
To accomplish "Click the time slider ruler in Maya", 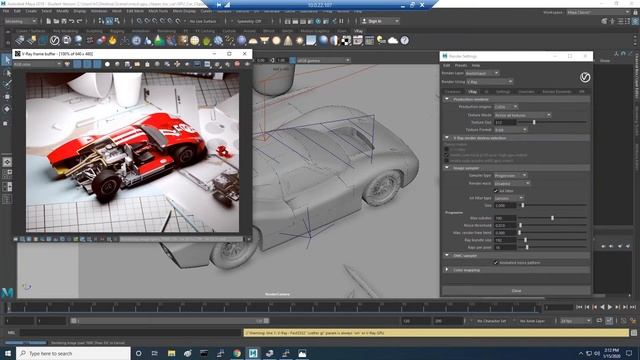I will tap(273, 308).
